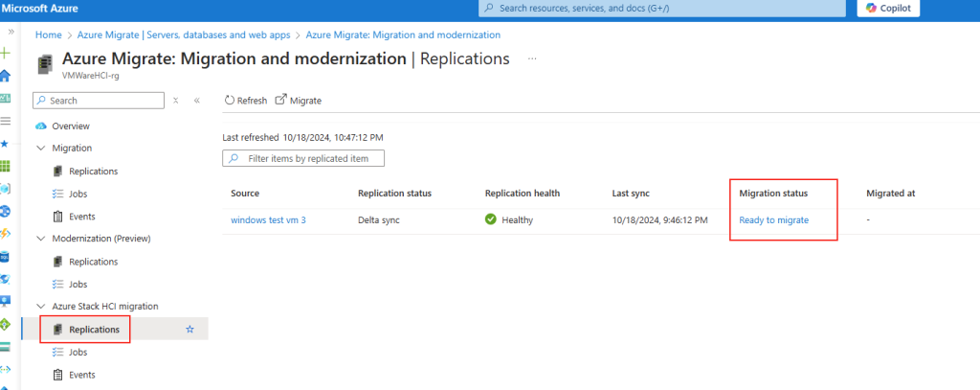Click the Refresh toolbar button
Viewport: 980px width, 390px height.
245,101
